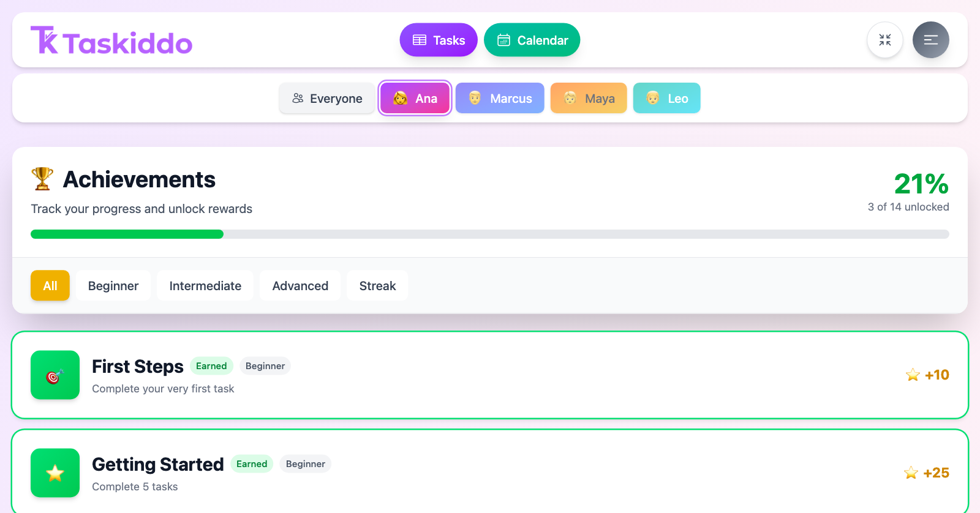Click the Beginner tag on Getting Started
This screenshot has width=980, height=513.
(306, 464)
